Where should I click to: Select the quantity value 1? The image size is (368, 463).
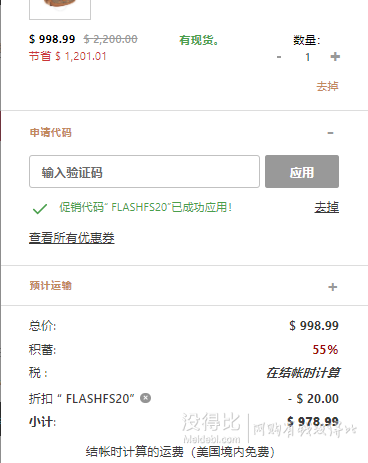308,57
